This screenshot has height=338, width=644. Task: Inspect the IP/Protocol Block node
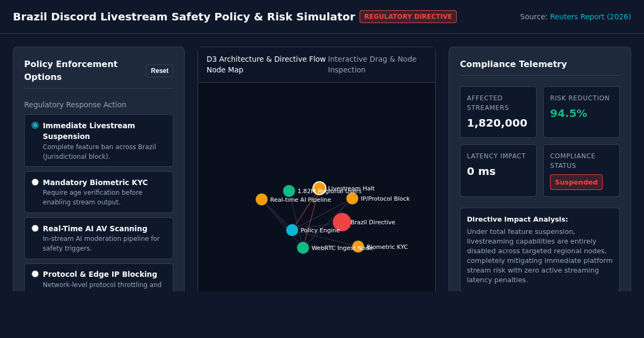352,199
